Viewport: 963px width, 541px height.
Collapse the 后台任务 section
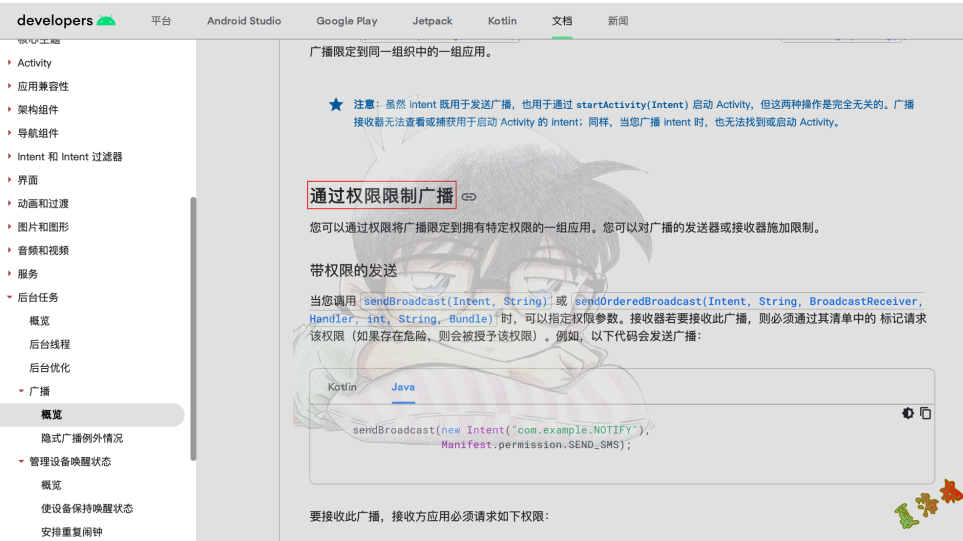pos(9,297)
